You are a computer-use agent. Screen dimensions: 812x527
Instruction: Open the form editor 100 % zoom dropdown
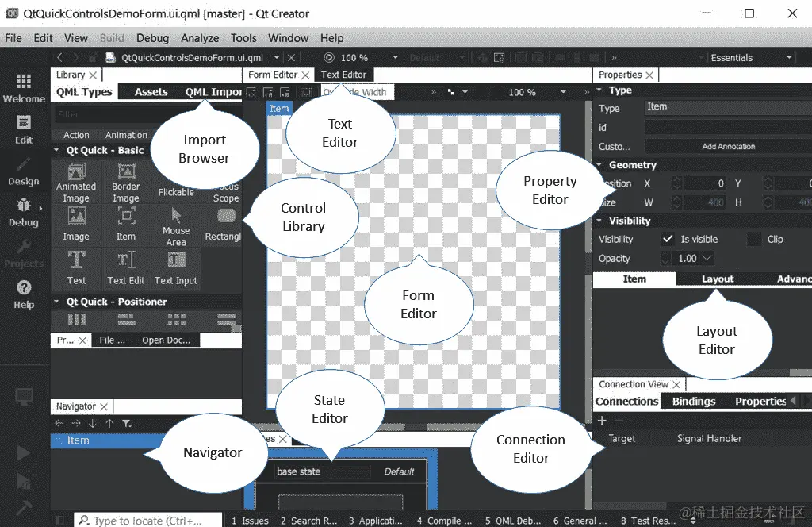[x=563, y=92]
